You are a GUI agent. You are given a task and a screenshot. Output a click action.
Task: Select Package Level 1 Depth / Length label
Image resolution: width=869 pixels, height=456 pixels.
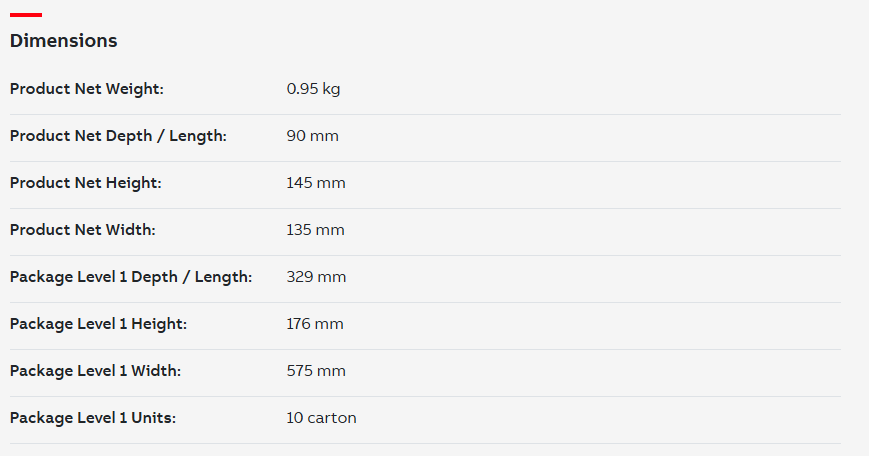(x=131, y=277)
